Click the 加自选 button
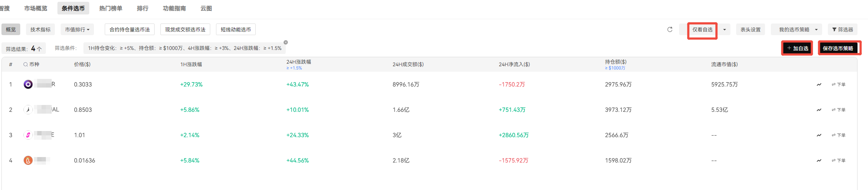This screenshot has width=868, height=190. pos(798,48)
